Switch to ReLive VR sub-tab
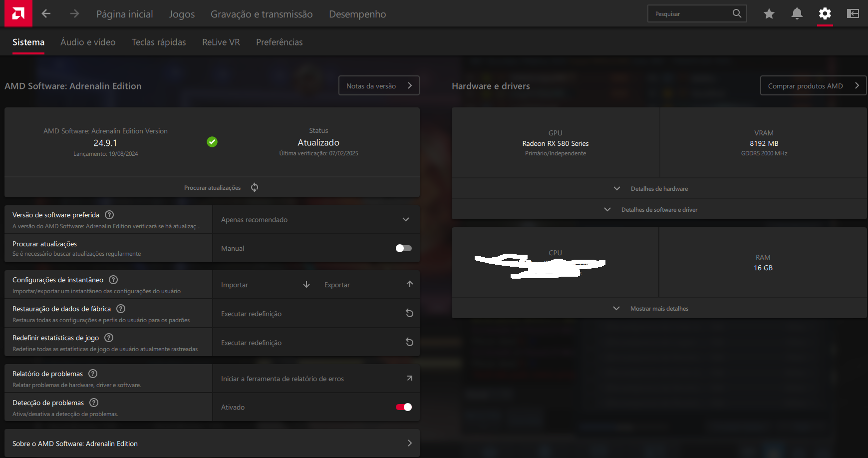868x458 pixels. click(221, 42)
